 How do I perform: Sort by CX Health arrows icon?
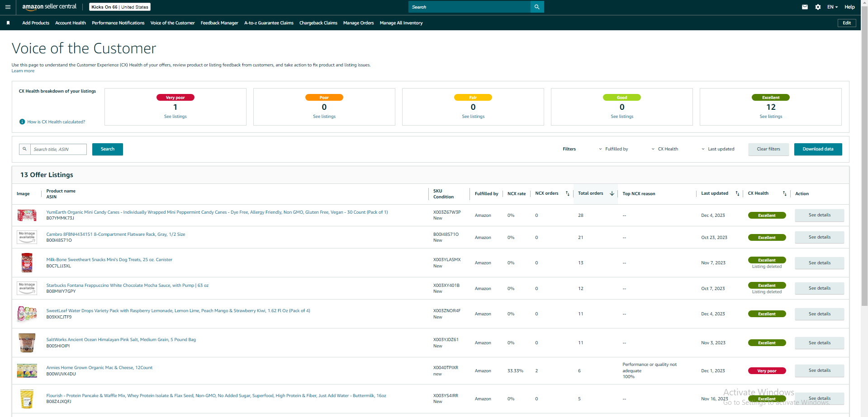tap(785, 193)
